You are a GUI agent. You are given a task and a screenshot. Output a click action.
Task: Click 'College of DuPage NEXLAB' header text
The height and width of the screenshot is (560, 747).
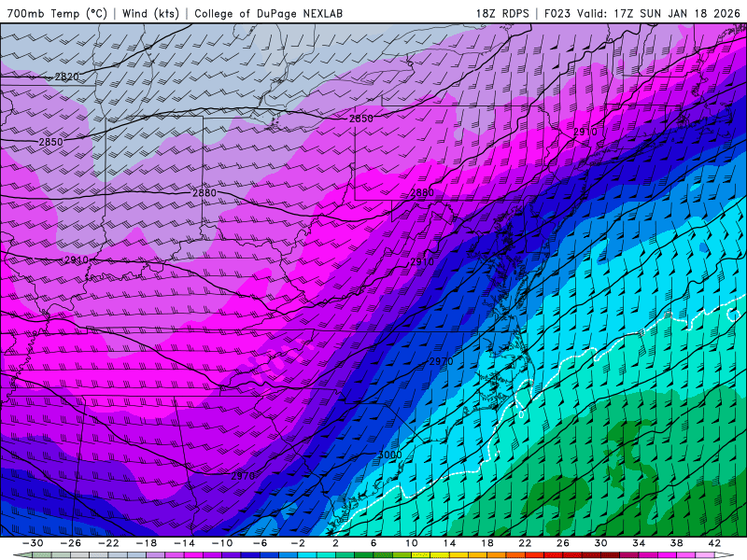point(268,13)
